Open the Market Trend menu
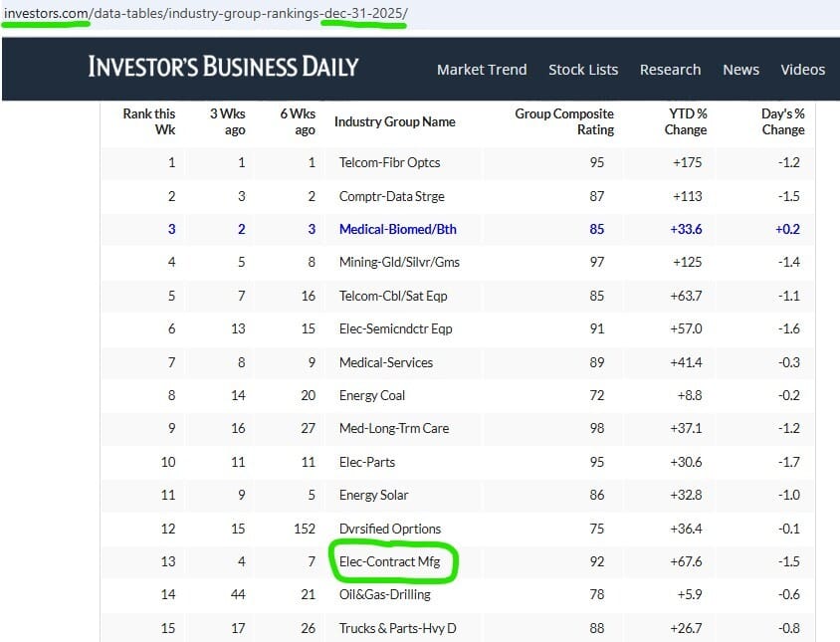 (482, 70)
